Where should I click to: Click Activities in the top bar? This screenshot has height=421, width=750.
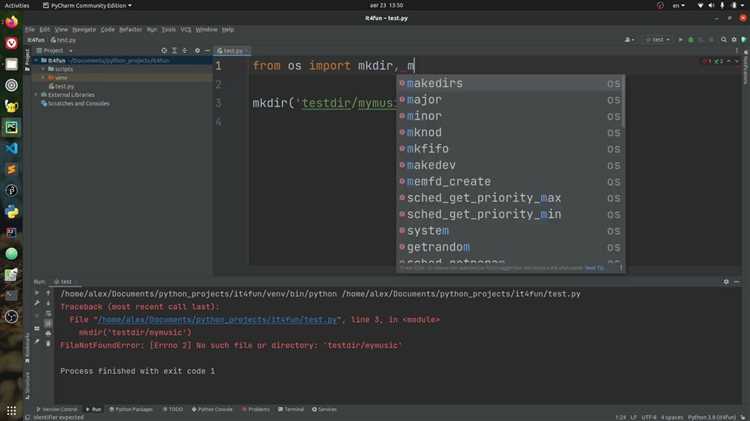tap(17, 5)
